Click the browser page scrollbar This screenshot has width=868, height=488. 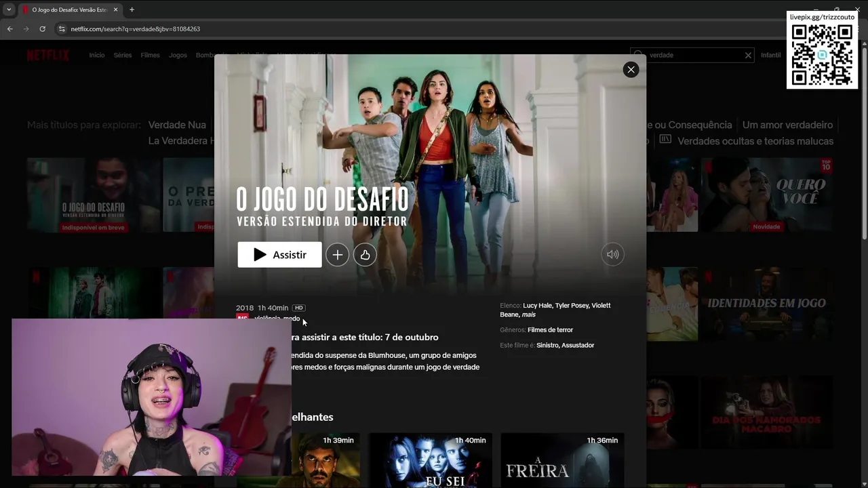coord(864,142)
